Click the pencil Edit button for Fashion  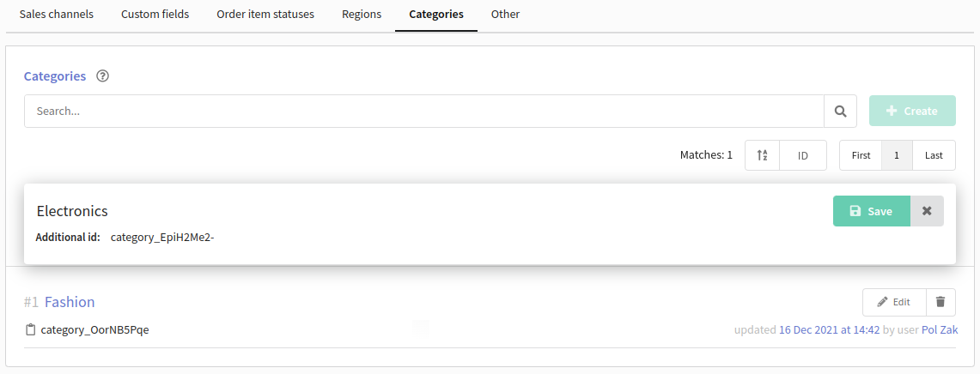coord(894,302)
